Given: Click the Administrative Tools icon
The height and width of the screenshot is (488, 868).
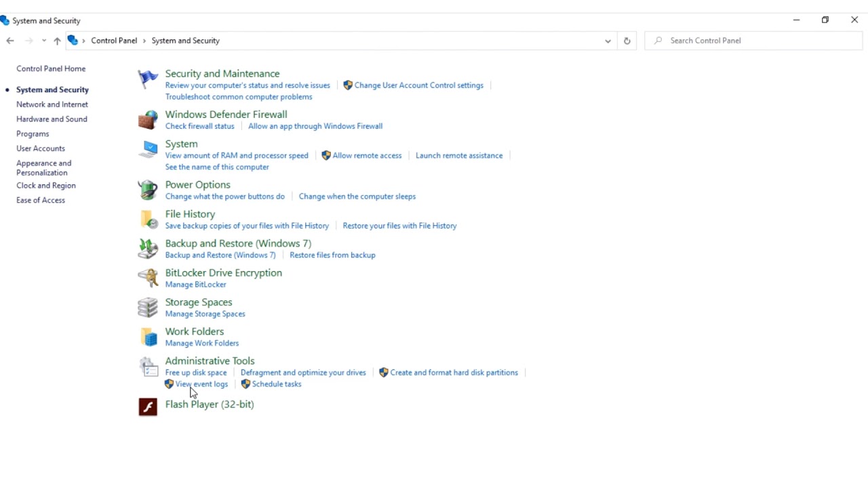Looking at the screenshot, I should (148, 367).
